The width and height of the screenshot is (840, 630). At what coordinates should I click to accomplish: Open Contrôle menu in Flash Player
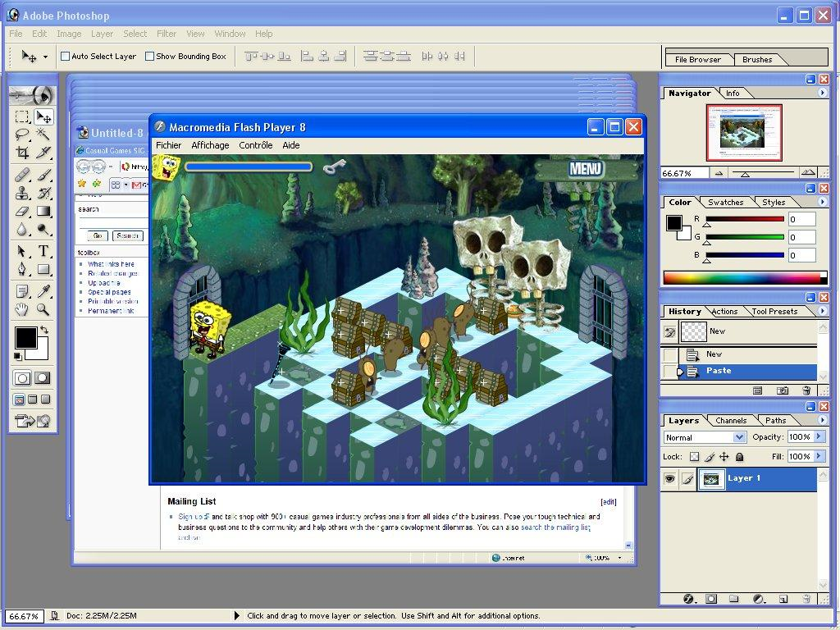click(256, 145)
